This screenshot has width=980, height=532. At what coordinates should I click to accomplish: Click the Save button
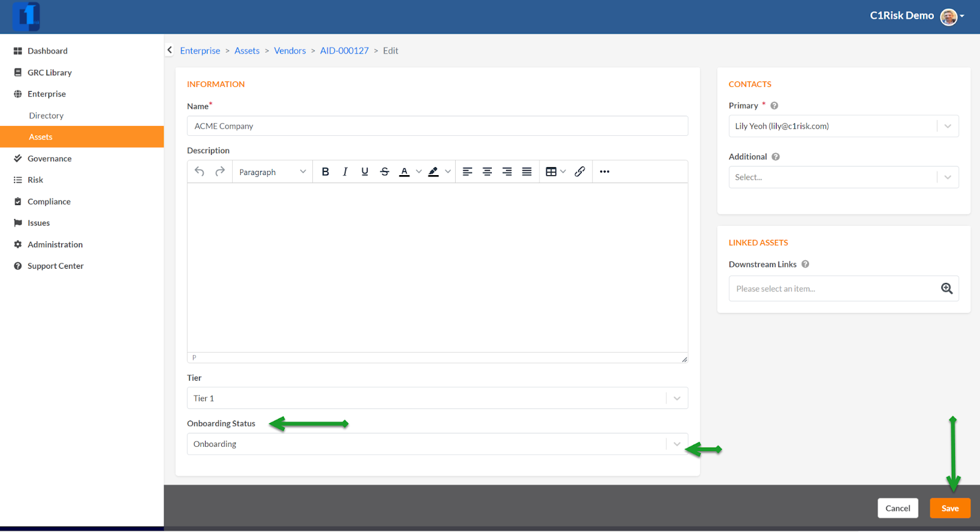[x=950, y=508]
